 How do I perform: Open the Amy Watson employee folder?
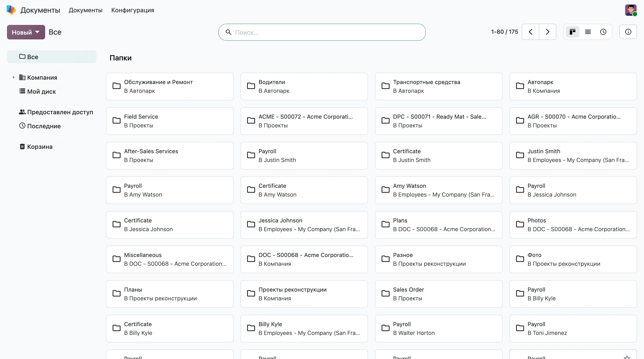[439, 190]
